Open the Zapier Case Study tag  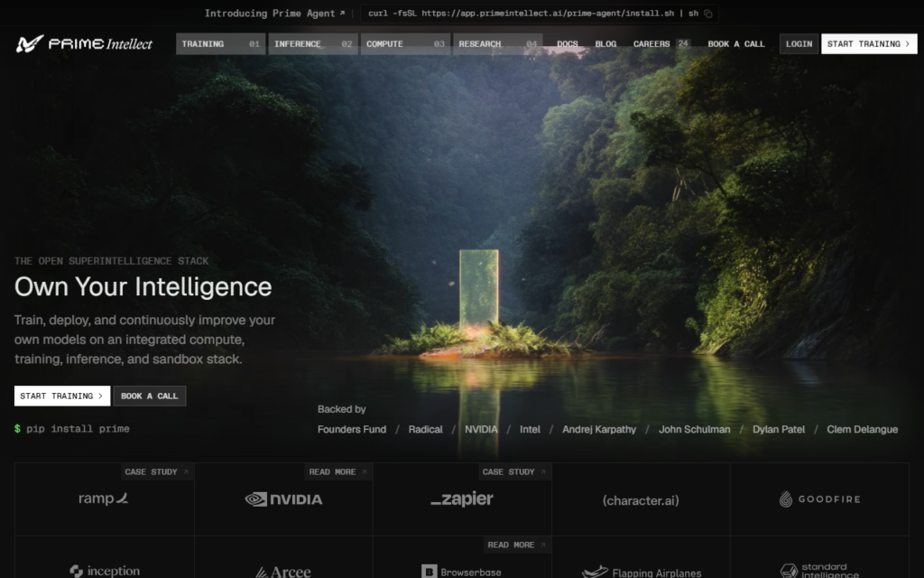pyautogui.click(x=514, y=471)
